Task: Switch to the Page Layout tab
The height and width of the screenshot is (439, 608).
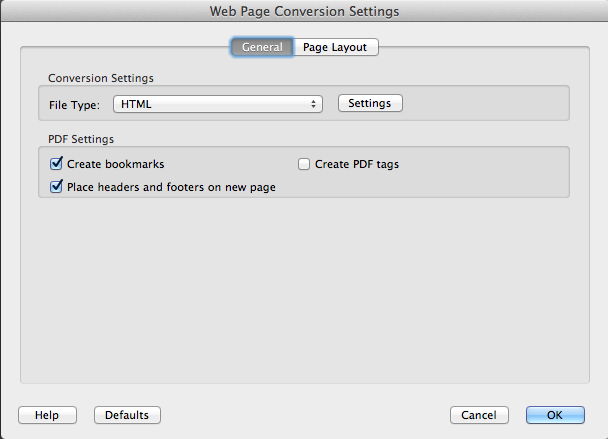Action: click(x=335, y=47)
